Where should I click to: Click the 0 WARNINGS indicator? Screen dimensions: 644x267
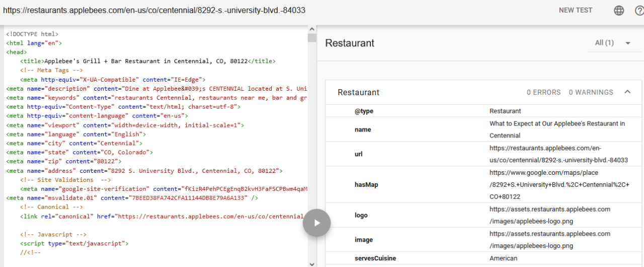[591, 92]
